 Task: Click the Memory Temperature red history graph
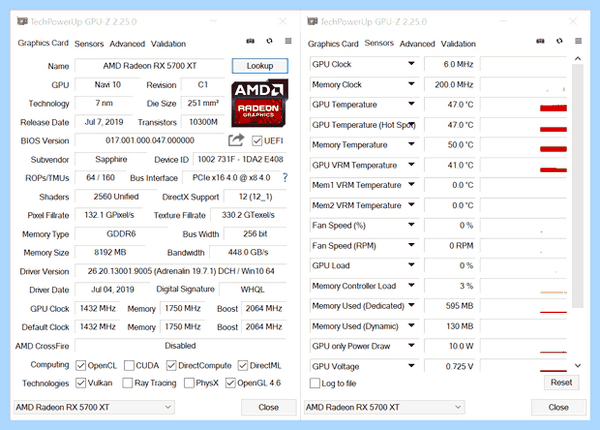pos(553,149)
